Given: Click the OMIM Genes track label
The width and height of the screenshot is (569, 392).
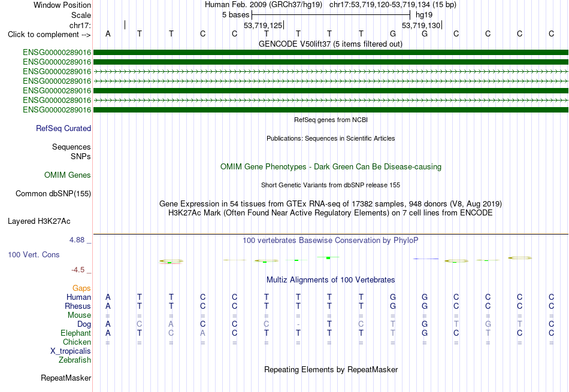Looking at the screenshot, I should coord(68,175).
